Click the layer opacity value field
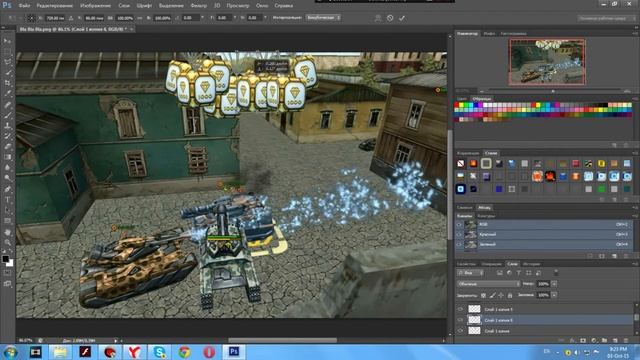 point(543,284)
